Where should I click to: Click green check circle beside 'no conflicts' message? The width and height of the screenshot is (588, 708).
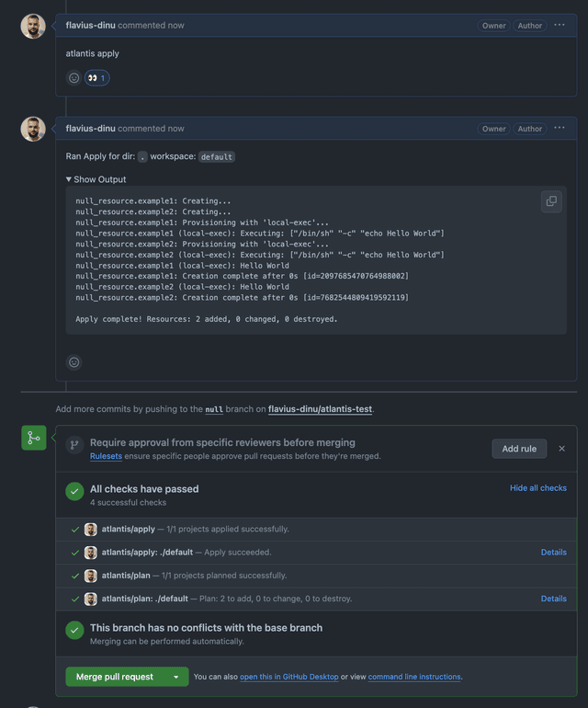pyautogui.click(x=74, y=631)
